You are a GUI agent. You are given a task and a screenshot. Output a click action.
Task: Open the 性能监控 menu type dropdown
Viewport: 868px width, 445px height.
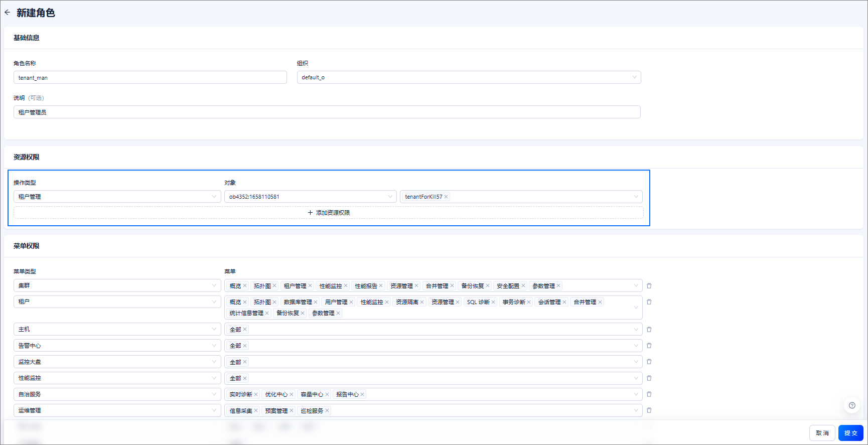117,378
